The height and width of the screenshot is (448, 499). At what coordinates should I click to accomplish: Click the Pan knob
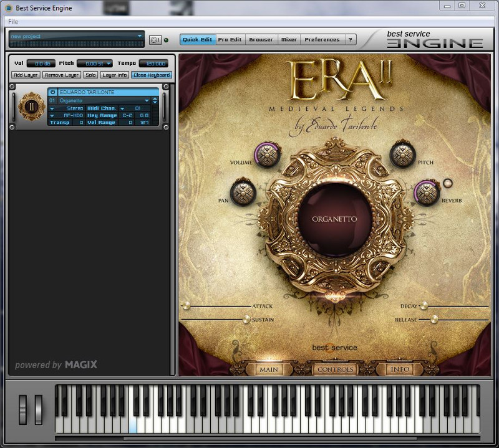click(243, 193)
